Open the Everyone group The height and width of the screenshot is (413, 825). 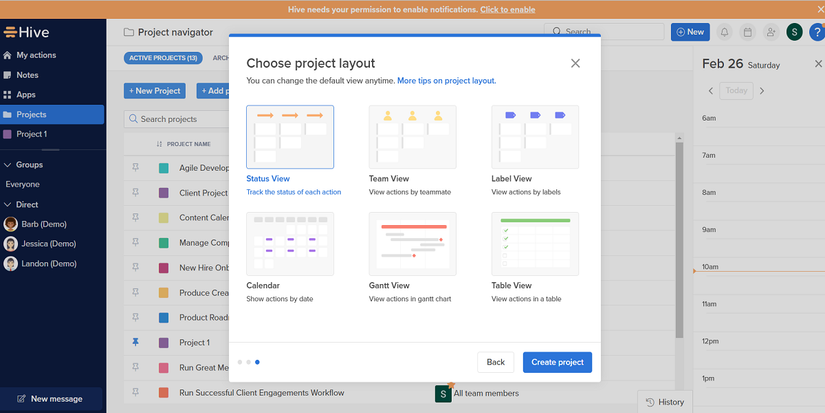pyautogui.click(x=23, y=184)
